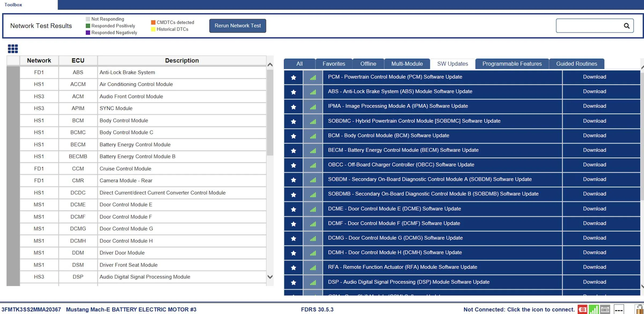The image size is (644, 314).
Task: Click the signal icon for the DCMH update
Action: click(313, 253)
